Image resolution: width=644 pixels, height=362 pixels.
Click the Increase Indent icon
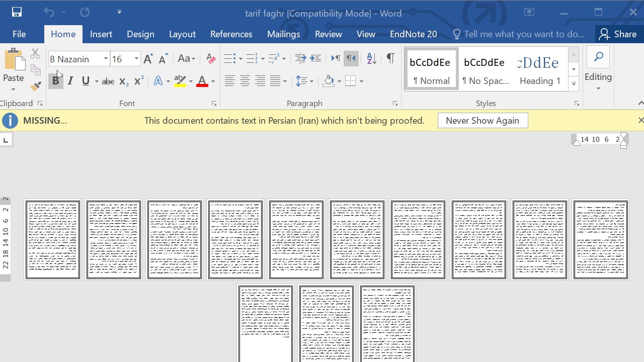click(x=315, y=59)
